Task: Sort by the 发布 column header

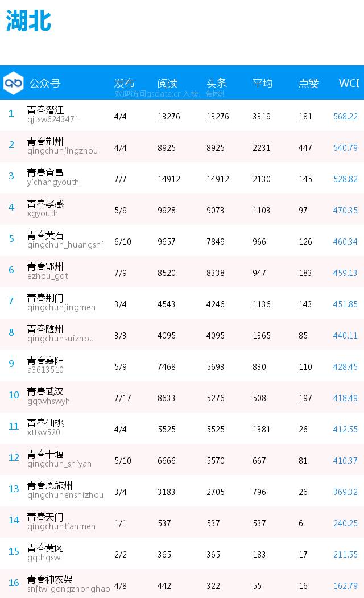Action: [x=124, y=83]
